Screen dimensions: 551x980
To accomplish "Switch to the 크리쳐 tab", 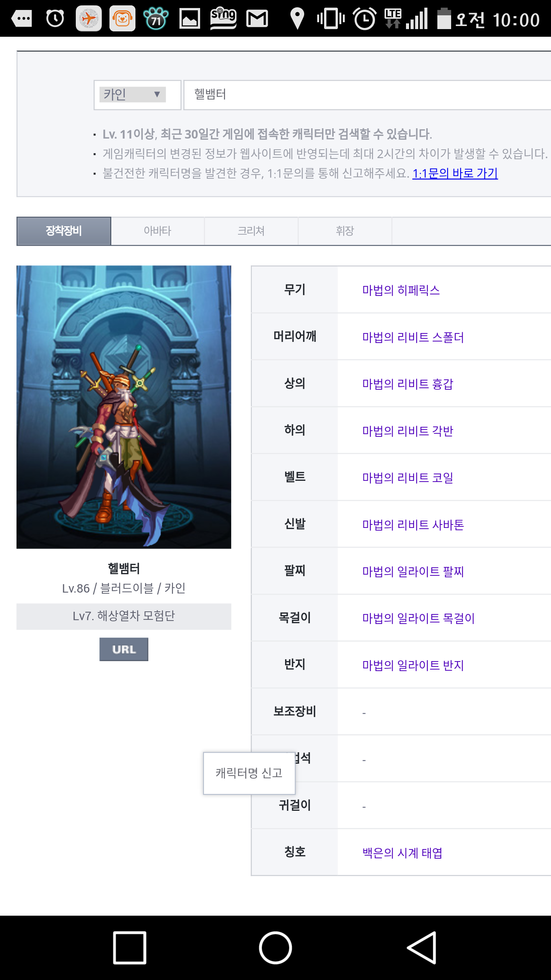I will tap(251, 231).
